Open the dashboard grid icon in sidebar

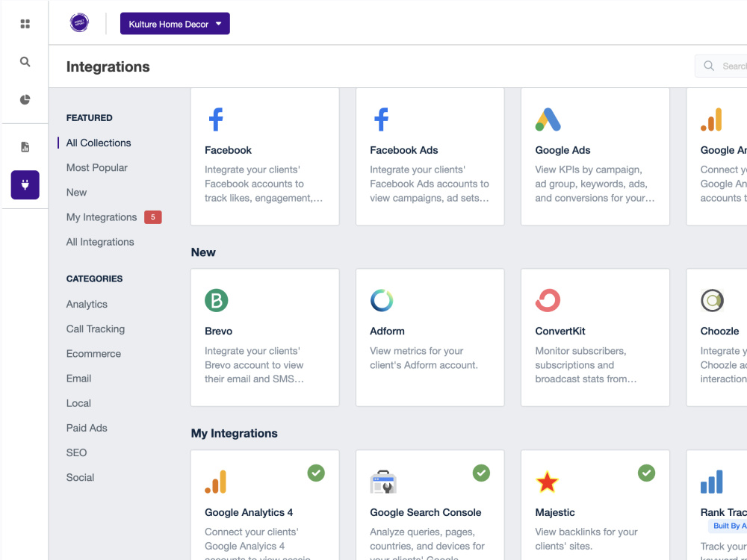point(25,24)
